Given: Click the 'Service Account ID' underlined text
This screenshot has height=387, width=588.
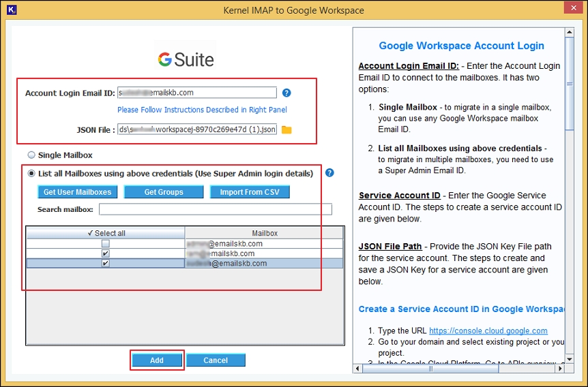Looking at the screenshot, I should [x=399, y=195].
